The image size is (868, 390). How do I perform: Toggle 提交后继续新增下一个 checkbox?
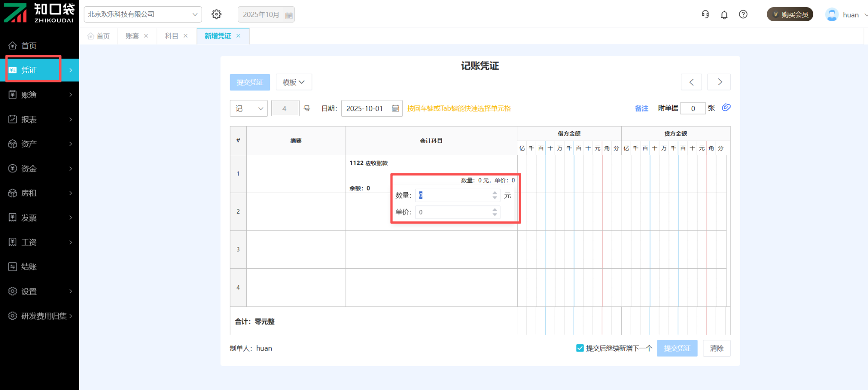580,348
